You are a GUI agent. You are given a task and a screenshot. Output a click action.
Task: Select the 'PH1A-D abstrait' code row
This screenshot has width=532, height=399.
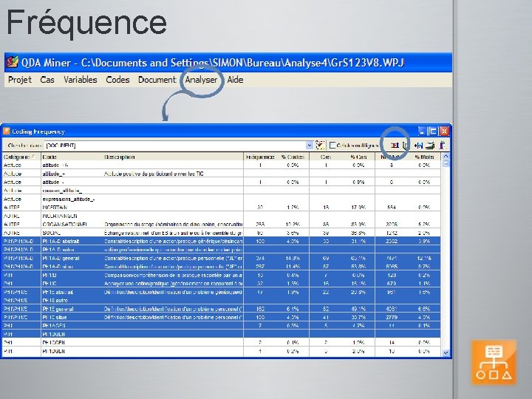(221, 241)
